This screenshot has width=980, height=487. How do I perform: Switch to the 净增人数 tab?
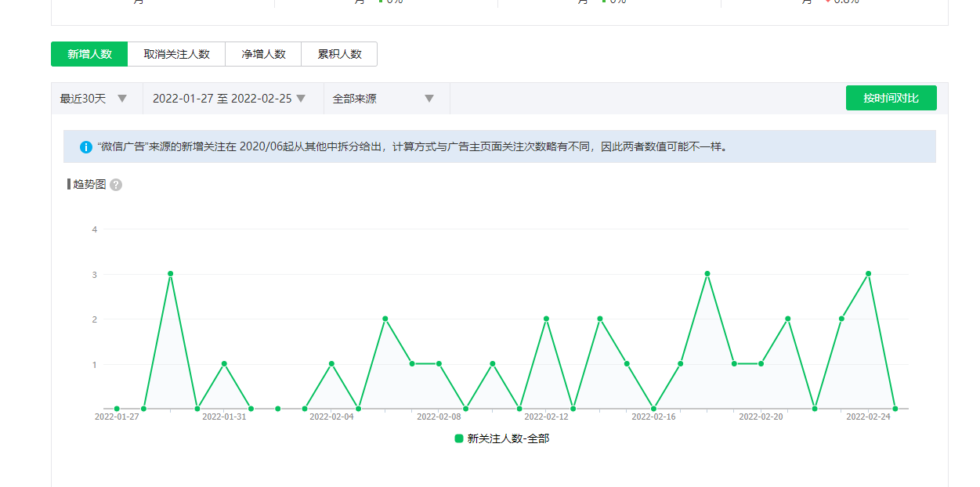point(263,54)
